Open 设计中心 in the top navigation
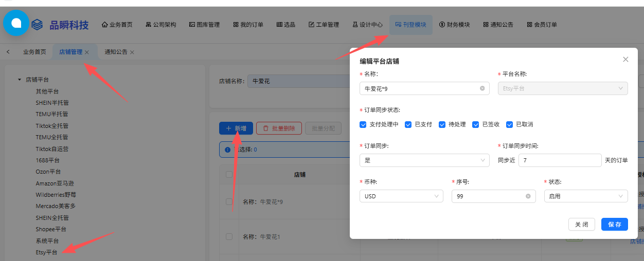Screen dimensions: 644x261 [x=367, y=25]
